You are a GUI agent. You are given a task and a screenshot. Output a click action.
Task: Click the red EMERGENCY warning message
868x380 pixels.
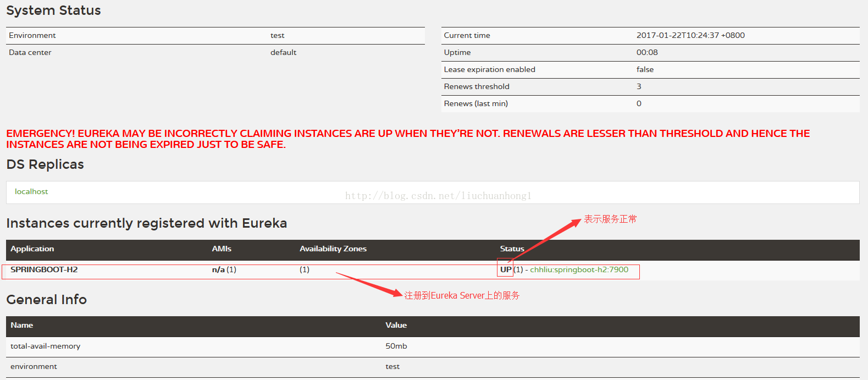pos(407,139)
